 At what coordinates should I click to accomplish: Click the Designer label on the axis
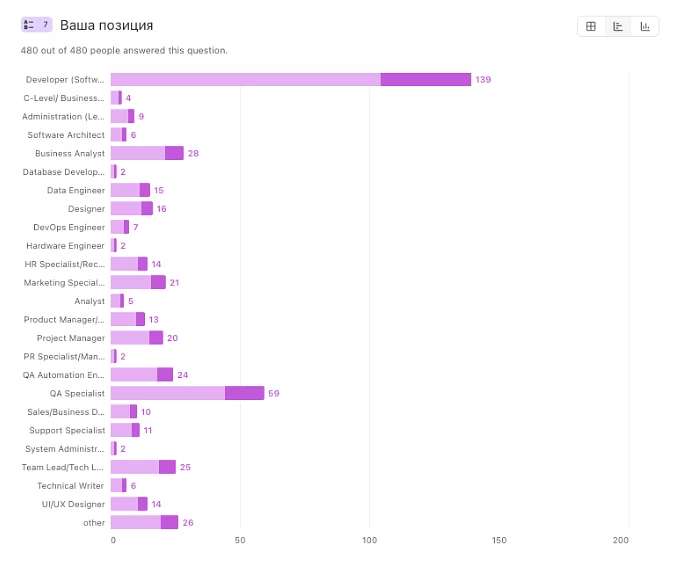(86, 209)
